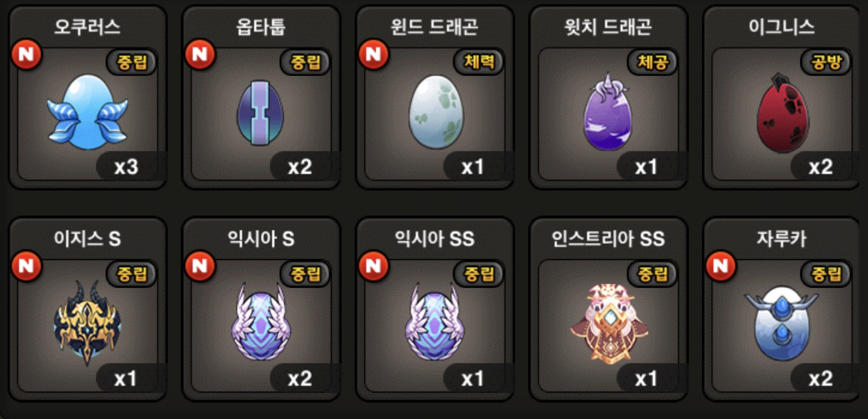Click the 체공 tag on 윗치 드래곤
Screen dimensions: 868x419
tap(653, 62)
